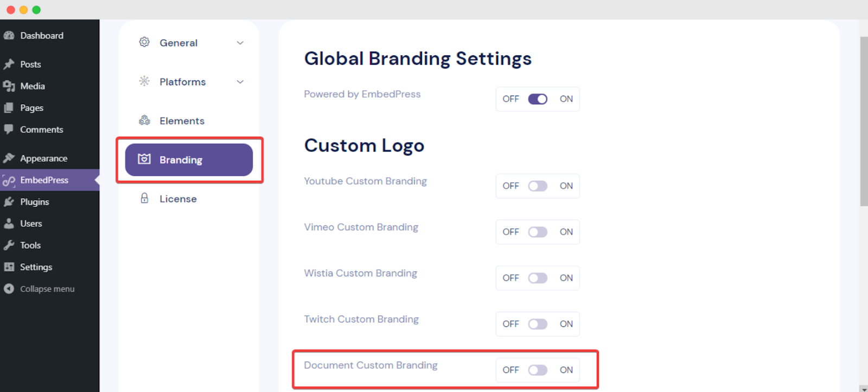Image resolution: width=868 pixels, height=392 pixels.
Task: Click the Global Branding Settings heading
Action: (x=418, y=59)
